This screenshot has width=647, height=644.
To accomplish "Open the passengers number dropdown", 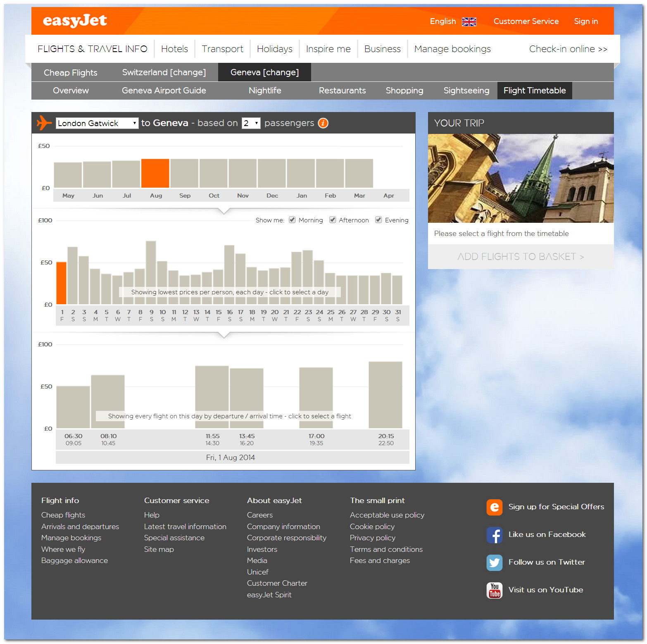I will [251, 123].
